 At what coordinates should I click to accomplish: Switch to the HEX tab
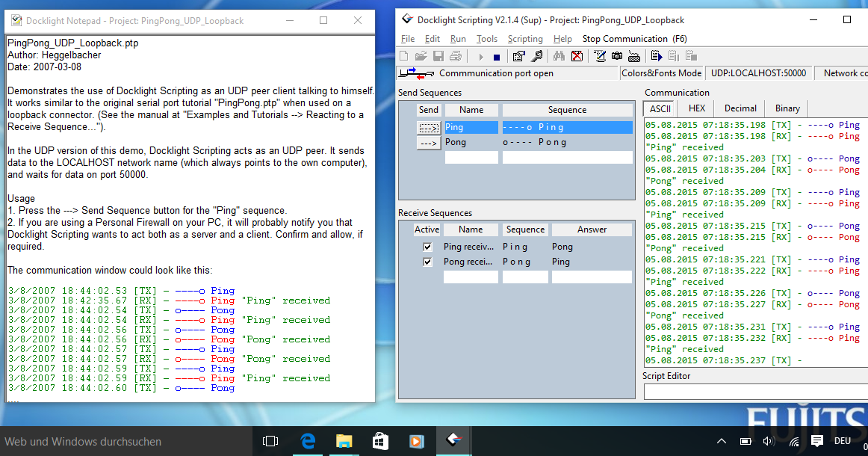(696, 108)
